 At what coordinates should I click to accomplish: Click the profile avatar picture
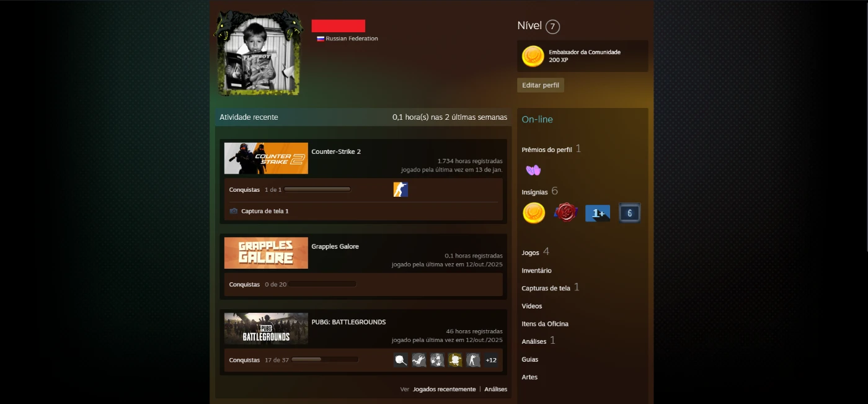pos(258,53)
